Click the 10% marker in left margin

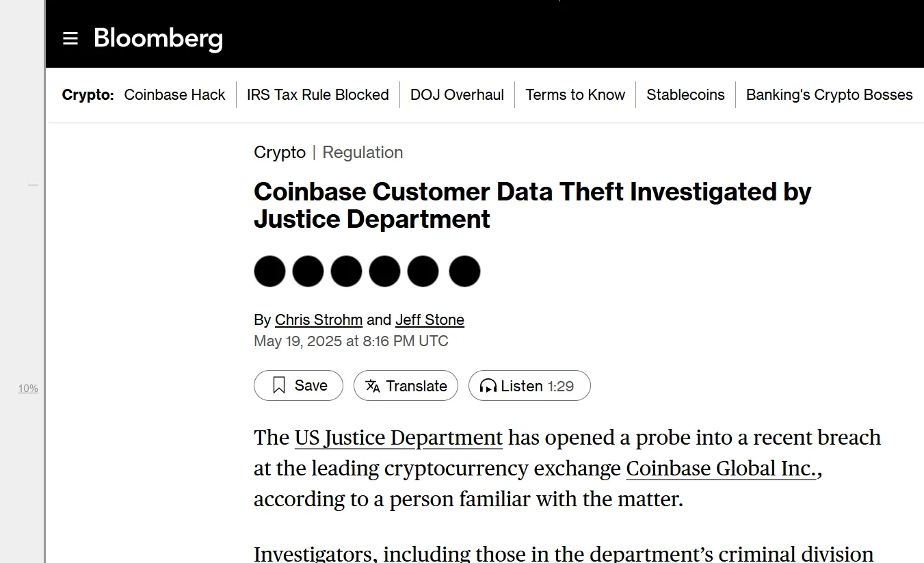(28, 389)
